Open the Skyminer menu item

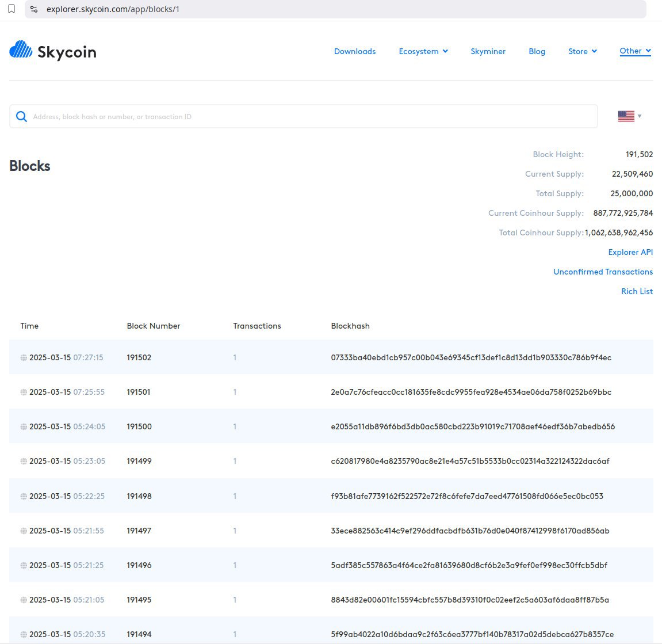[x=488, y=51]
